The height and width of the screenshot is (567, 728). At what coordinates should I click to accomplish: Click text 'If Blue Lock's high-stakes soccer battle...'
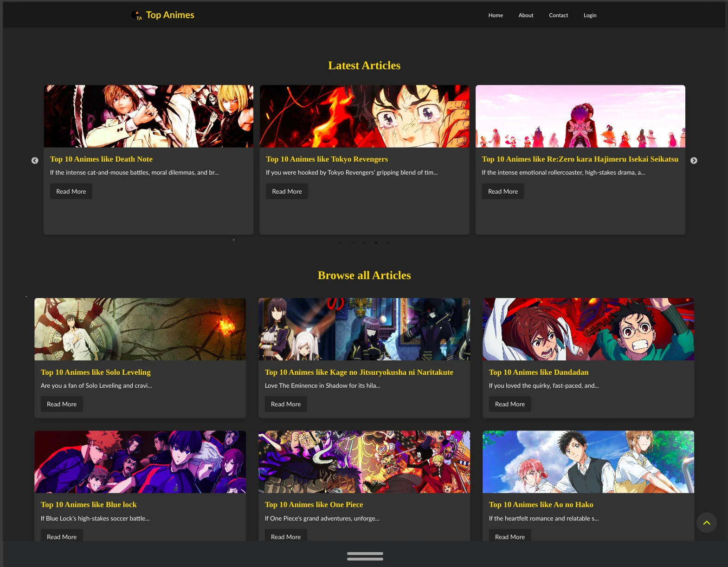(95, 519)
